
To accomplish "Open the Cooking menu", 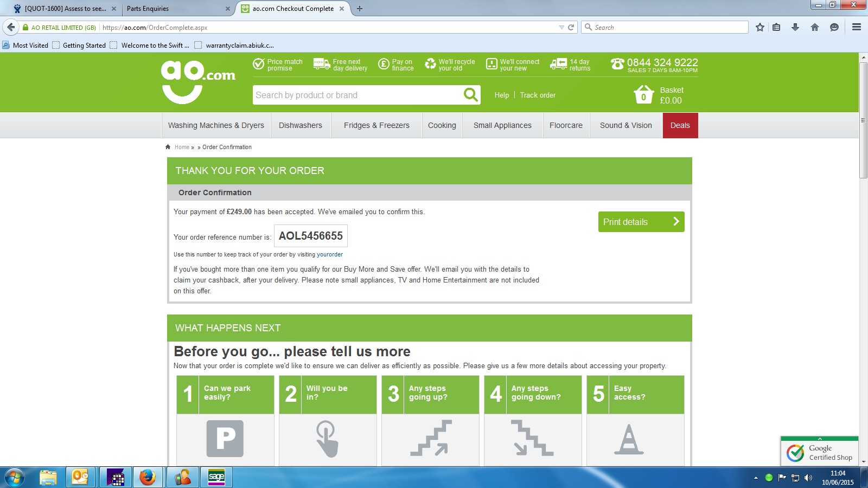I will point(442,125).
